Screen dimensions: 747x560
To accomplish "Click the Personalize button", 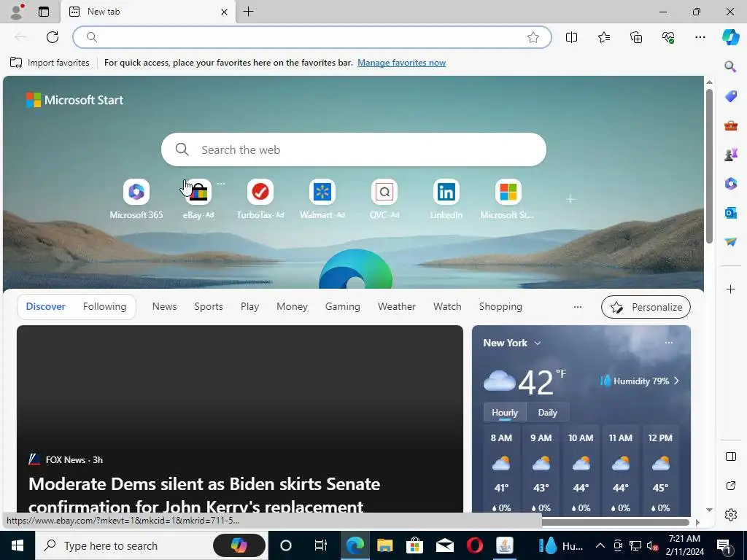I will click(646, 307).
